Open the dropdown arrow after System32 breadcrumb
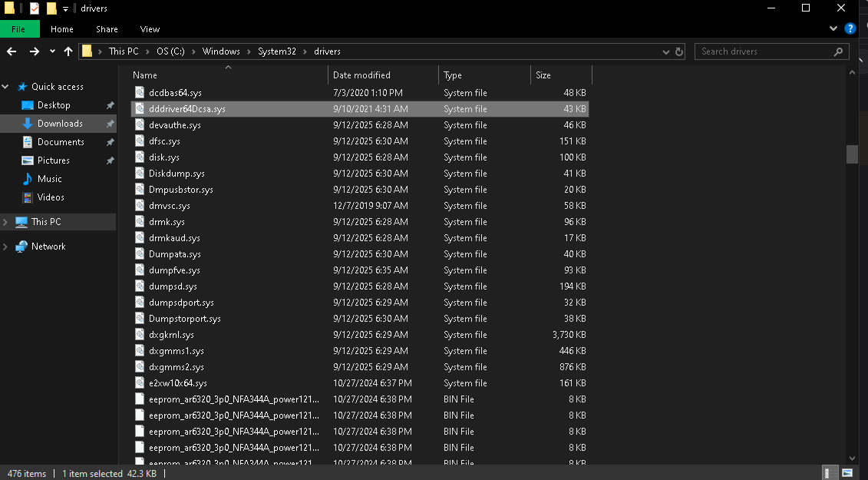This screenshot has height=480, width=868. (305, 51)
